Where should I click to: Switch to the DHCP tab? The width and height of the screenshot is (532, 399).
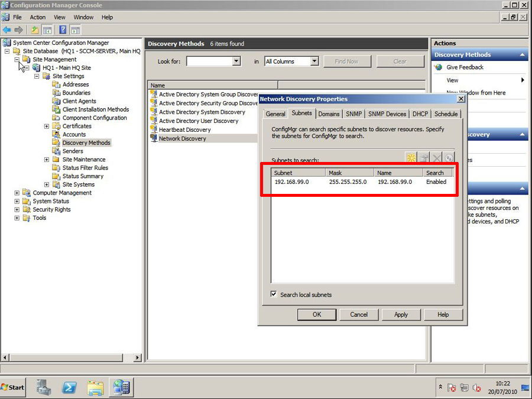(420, 114)
